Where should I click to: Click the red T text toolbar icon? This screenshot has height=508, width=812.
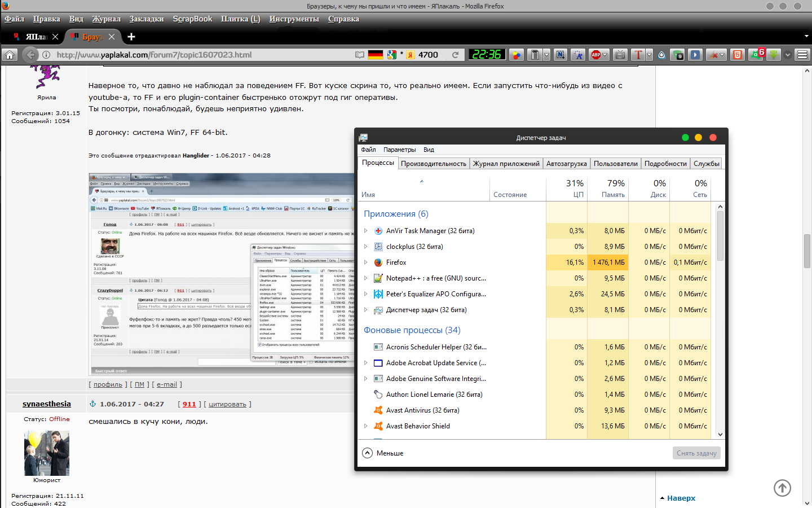[638, 55]
